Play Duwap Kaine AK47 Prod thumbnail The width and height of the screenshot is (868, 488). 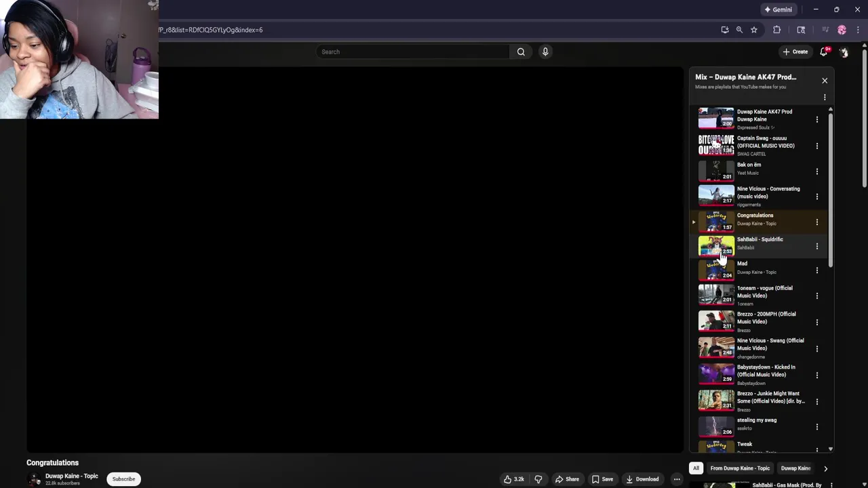[x=716, y=118]
